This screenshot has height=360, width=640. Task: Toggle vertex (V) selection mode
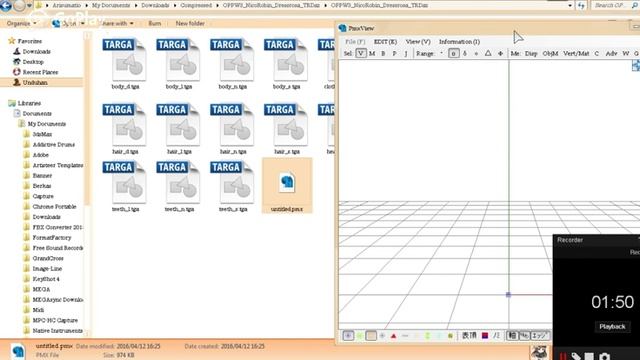[x=361, y=53]
